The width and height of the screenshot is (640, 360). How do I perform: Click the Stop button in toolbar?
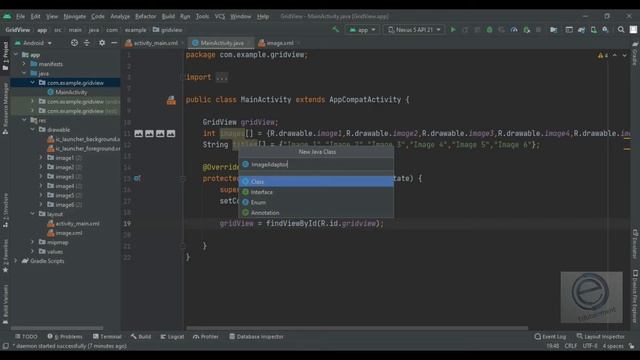pyautogui.click(x=538, y=30)
